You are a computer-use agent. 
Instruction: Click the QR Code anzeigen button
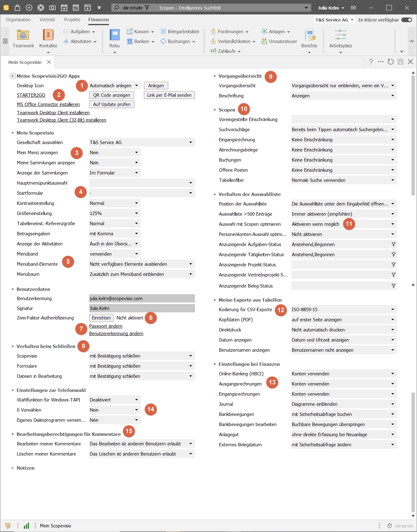pyautogui.click(x=112, y=95)
